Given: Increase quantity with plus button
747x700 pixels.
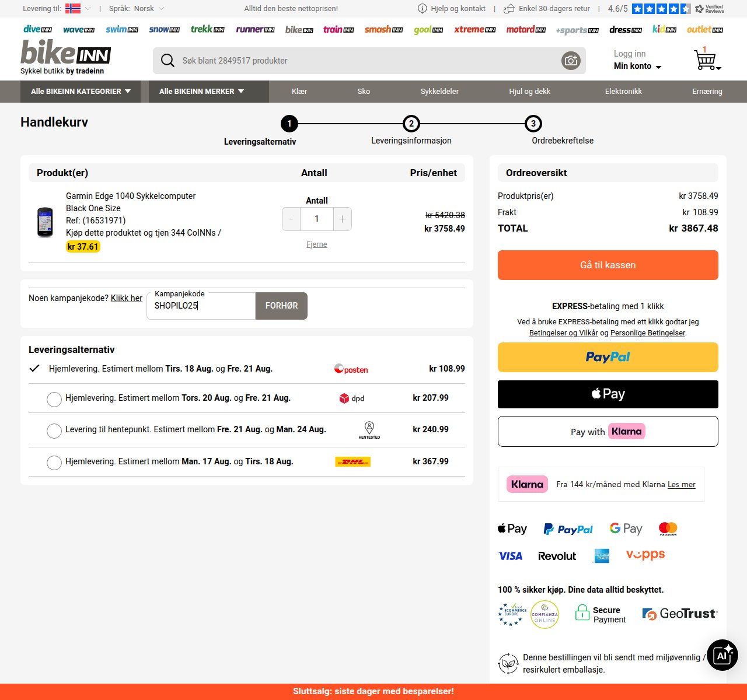Looking at the screenshot, I should click(343, 219).
